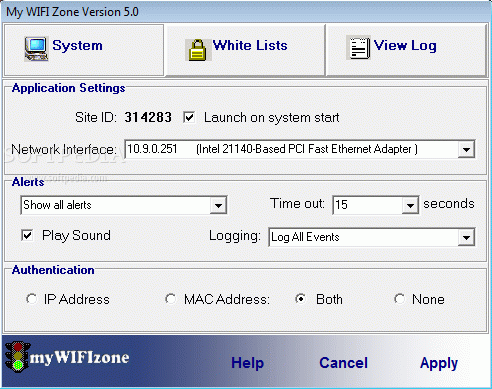Switch to the White Lists tab

coord(245,50)
